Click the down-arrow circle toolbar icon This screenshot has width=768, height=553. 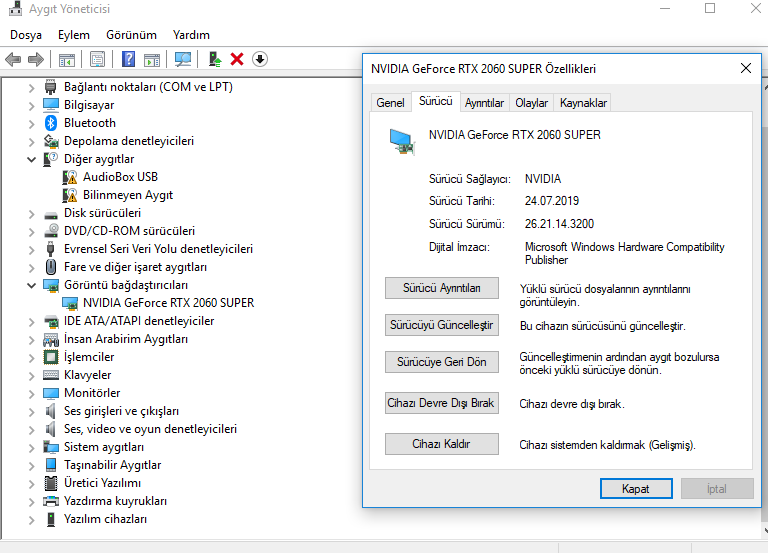pos(260,59)
